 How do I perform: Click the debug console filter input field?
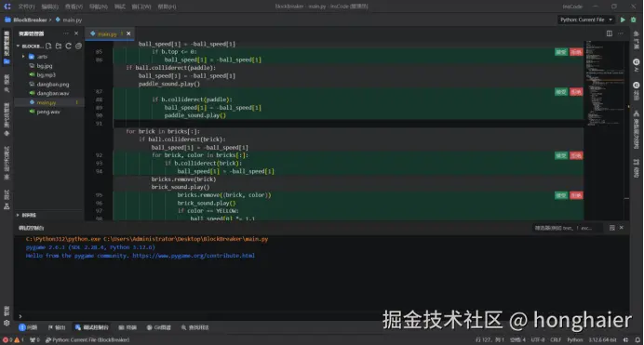568,228
